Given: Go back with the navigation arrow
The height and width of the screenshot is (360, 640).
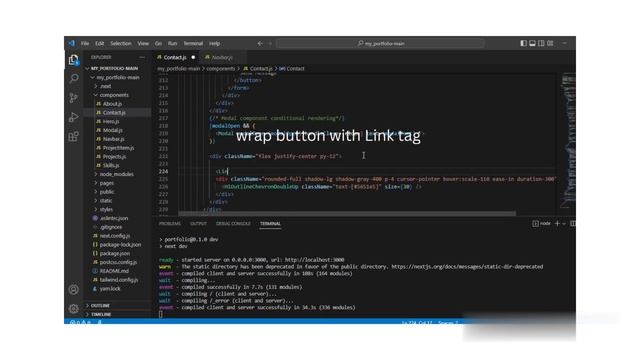Looking at the screenshot, I should coord(260,43).
